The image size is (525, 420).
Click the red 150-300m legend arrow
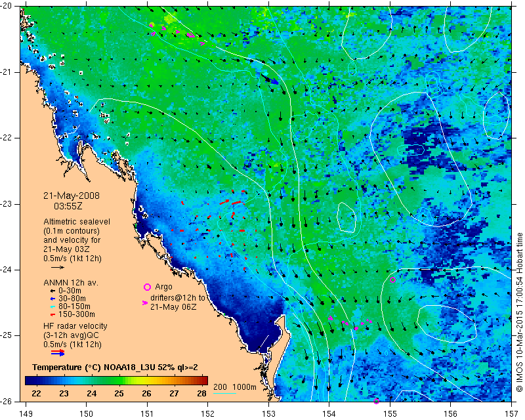[x=52, y=314]
